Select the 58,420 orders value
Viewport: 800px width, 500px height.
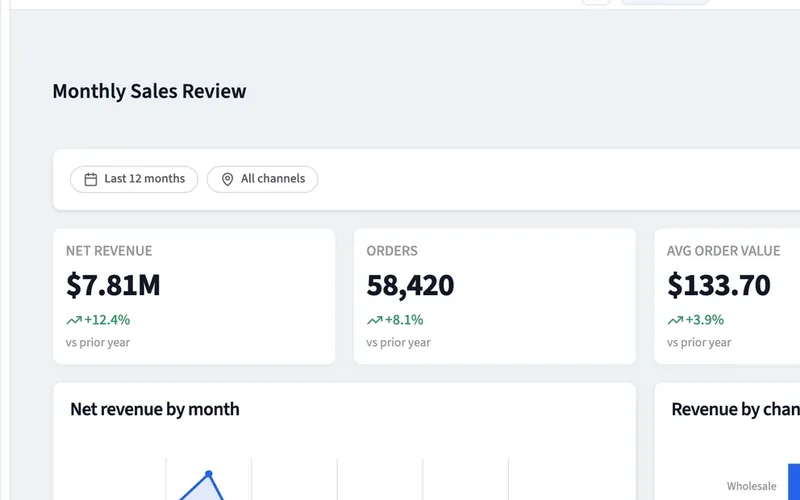coord(410,285)
